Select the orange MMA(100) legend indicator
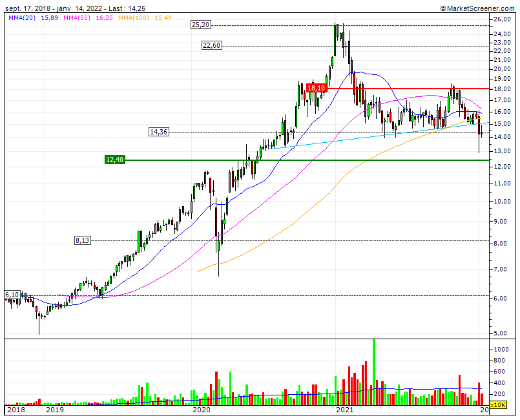 134,20
